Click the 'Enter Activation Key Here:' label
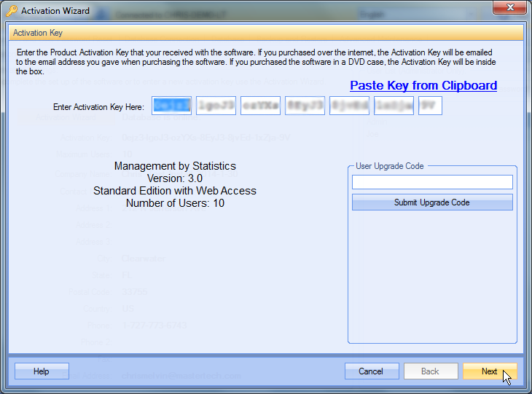 coord(98,107)
